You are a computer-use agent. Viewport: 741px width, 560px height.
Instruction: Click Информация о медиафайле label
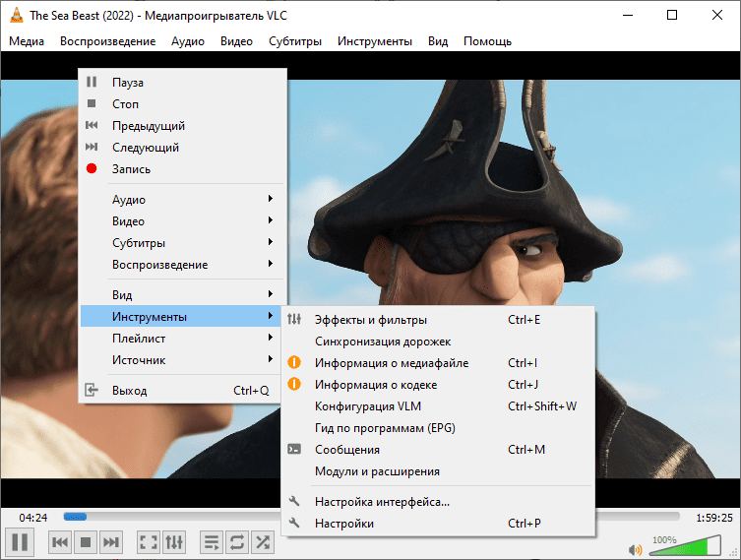[x=392, y=363]
